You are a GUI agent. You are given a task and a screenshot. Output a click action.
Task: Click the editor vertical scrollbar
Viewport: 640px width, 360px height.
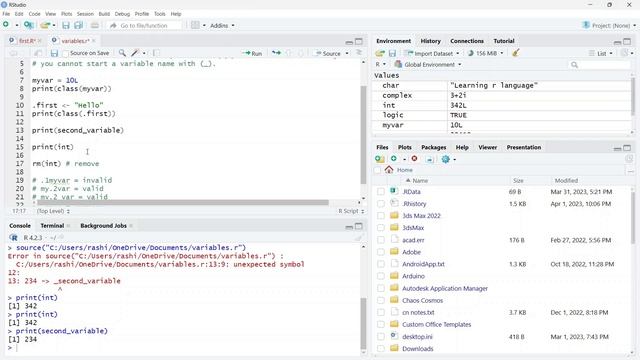tap(363, 135)
